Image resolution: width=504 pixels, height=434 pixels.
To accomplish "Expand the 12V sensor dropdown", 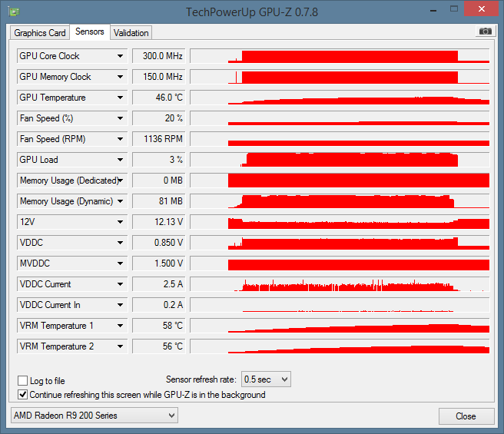I will (x=120, y=222).
